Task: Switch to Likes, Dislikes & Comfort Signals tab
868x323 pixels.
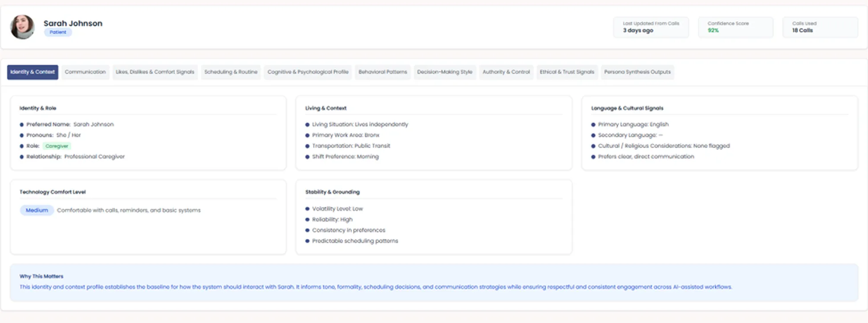Action: pyautogui.click(x=155, y=72)
